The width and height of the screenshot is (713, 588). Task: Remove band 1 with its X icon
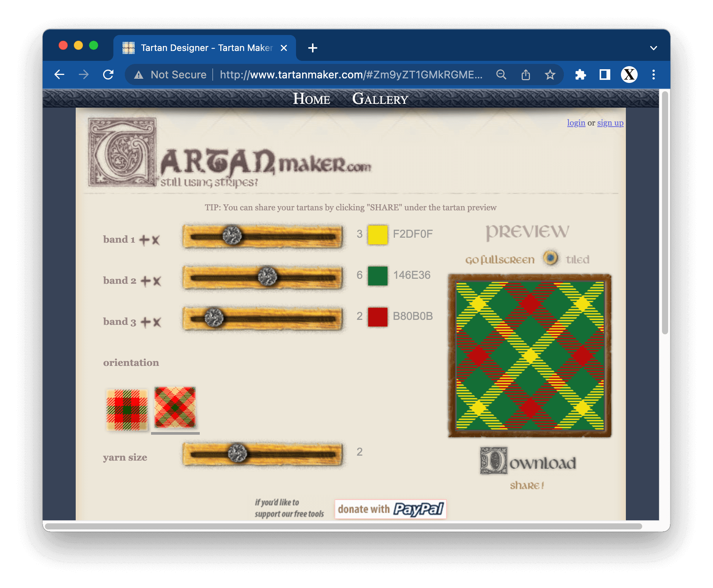(156, 240)
